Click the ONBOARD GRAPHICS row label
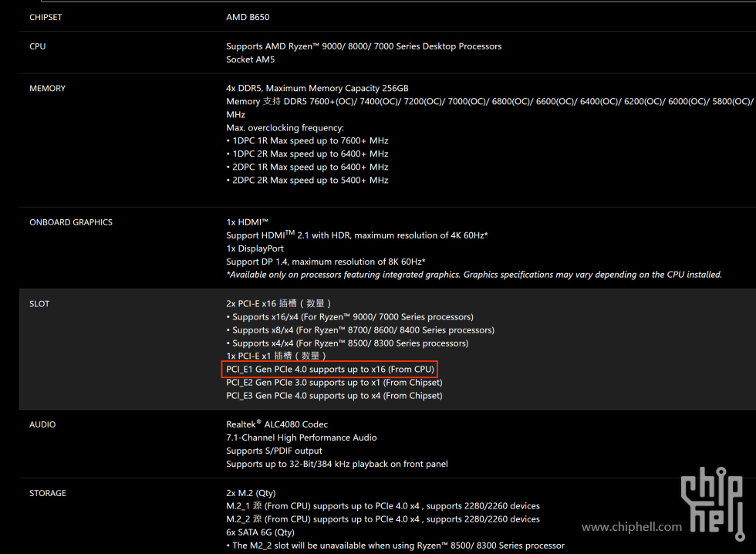The image size is (756, 554). pyautogui.click(x=71, y=222)
